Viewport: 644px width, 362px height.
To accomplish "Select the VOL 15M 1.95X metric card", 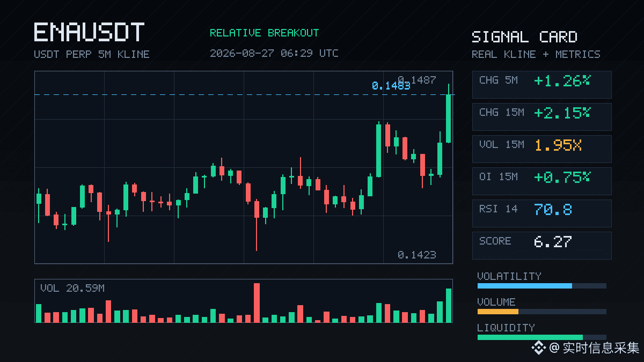I will (541, 149).
